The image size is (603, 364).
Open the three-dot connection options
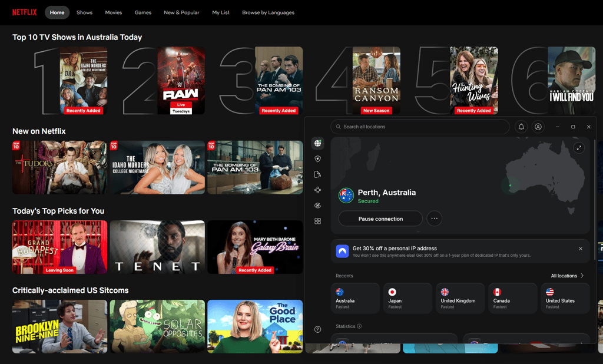tap(434, 219)
